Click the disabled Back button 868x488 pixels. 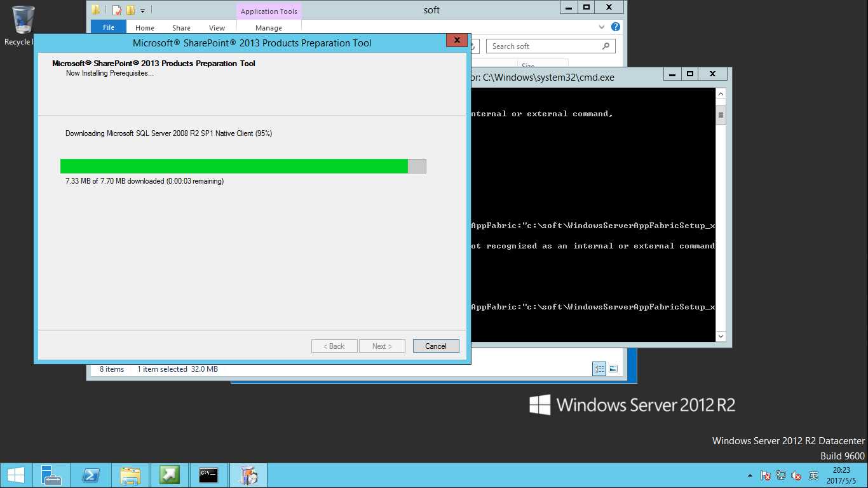click(334, 346)
